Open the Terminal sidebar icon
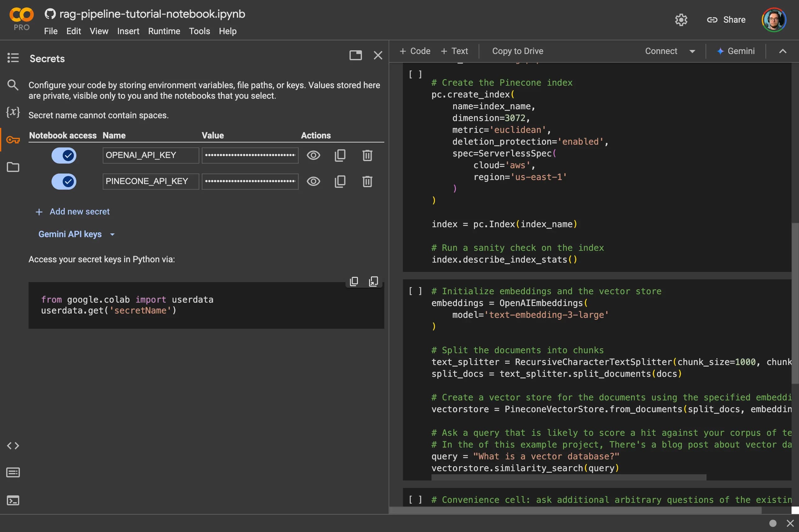799x532 pixels. pyautogui.click(x=13, y=500)
